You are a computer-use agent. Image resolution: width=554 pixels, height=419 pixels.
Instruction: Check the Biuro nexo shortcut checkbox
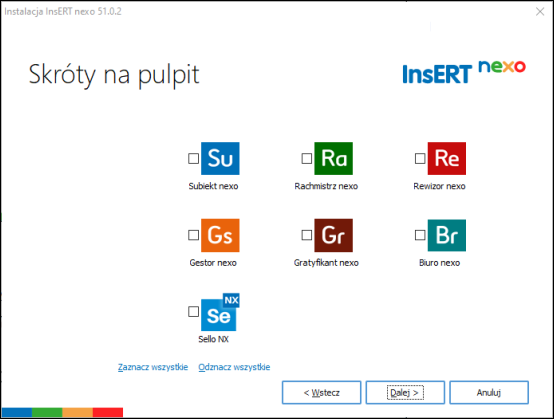tap(420, 235)
